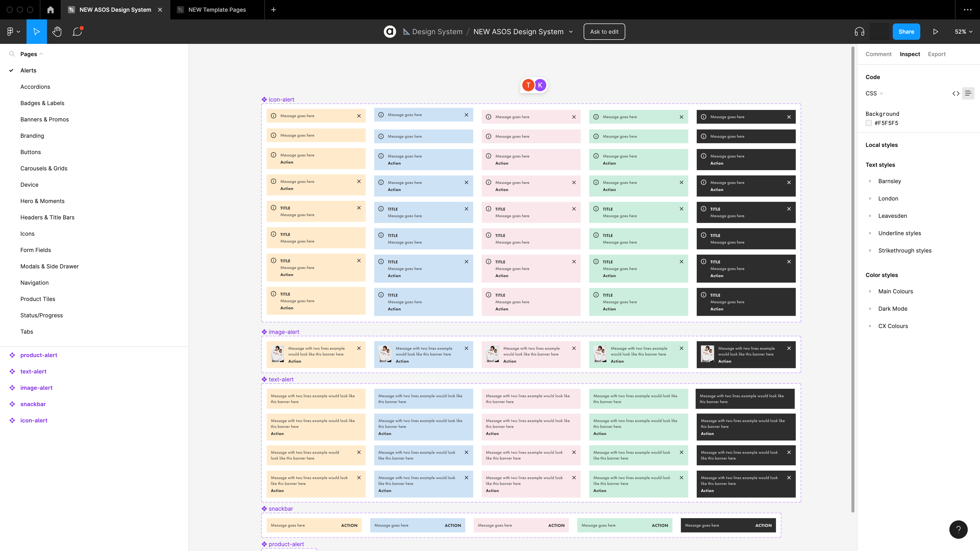Click the #F5F5F5 background color swatch
This screenshot has width=980, height=551.
pyautogui.click(x=868, y=123)
